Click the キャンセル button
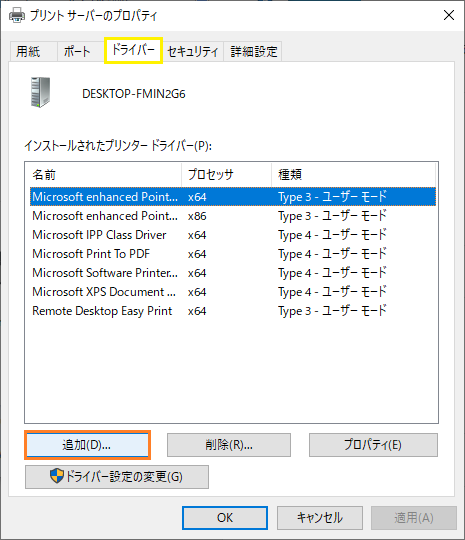The width and height of the screenshot is (465, 540). (320, 518)
